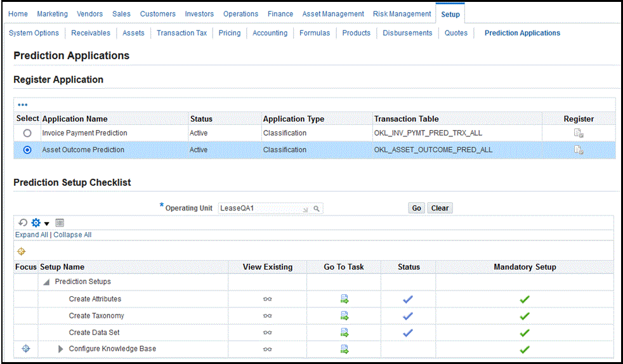Screen dimensions: 623x364
Task: Click the refresh icon in checklist toolbar
Action: tap(23, 223)
